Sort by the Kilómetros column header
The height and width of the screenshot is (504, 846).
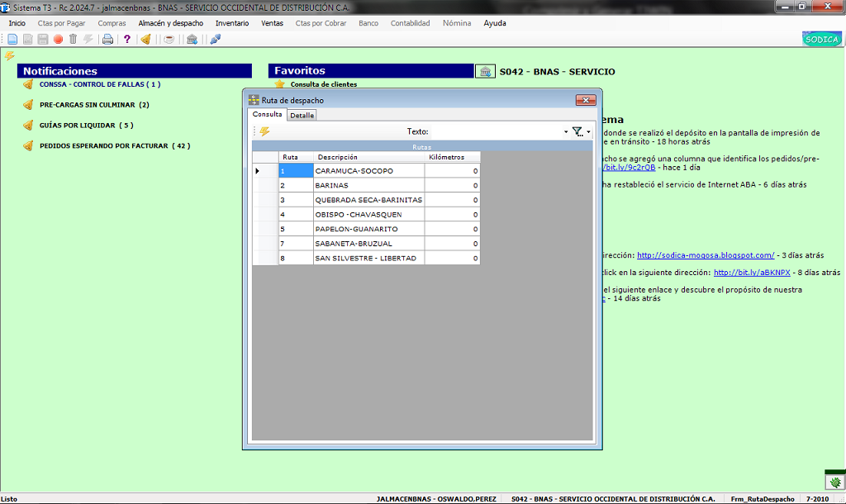[x=452, y=157]
